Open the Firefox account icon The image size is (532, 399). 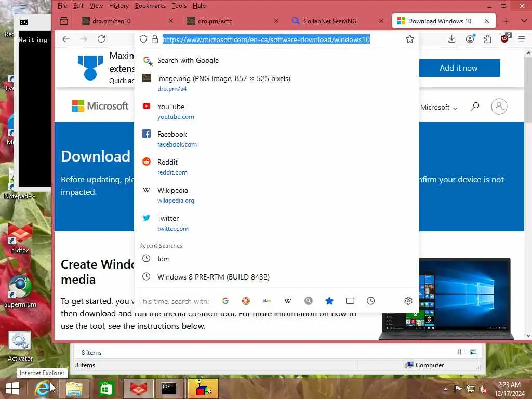(470, 39)
